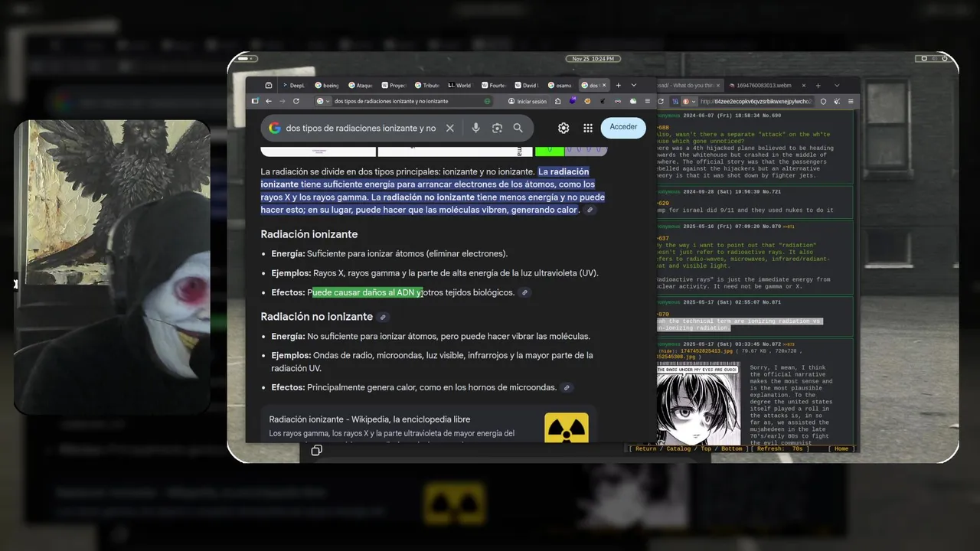Open source link after the summary paragraph

coord(590,210)
